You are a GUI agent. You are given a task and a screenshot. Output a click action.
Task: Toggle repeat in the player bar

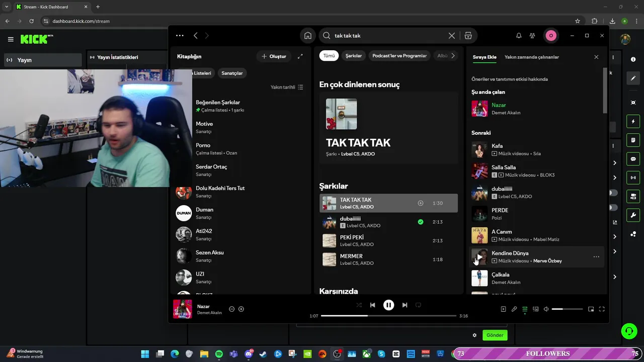click(418, 305)
